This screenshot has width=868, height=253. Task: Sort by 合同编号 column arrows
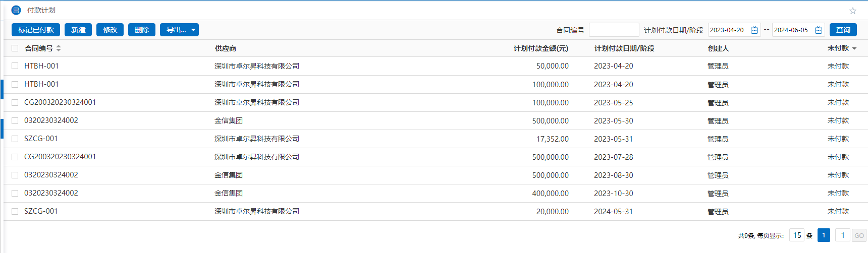(59, 48)
